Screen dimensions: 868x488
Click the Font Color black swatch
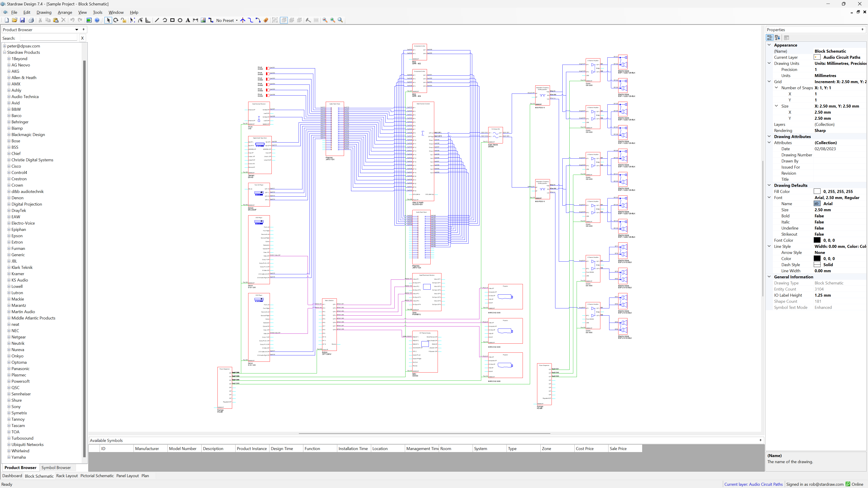click(817, 240)
